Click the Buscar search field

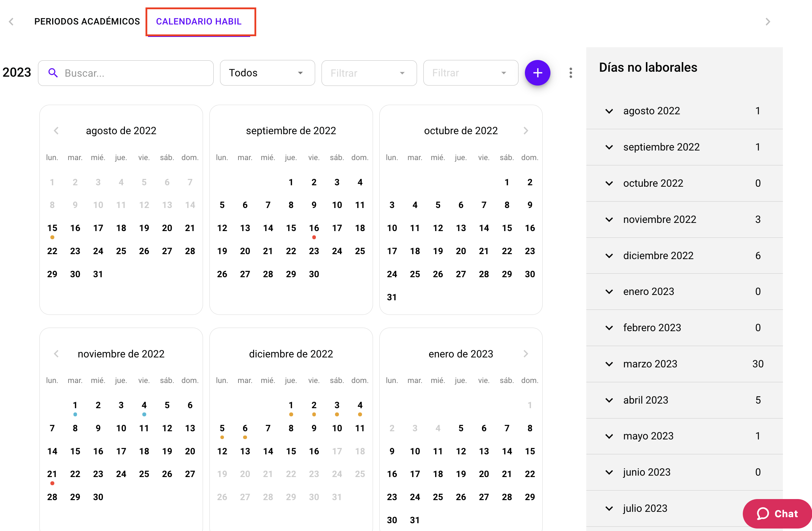click(x=126, y=73)
